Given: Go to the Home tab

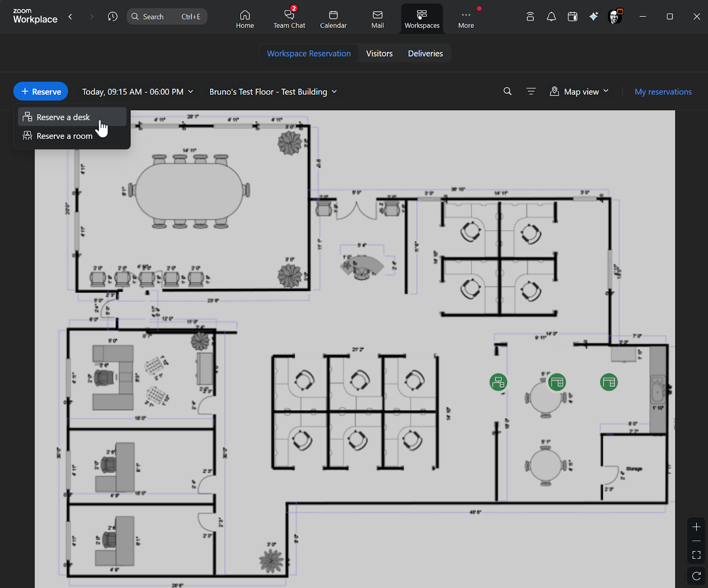Looking at the screenshot, I should (x=245, y=19).
